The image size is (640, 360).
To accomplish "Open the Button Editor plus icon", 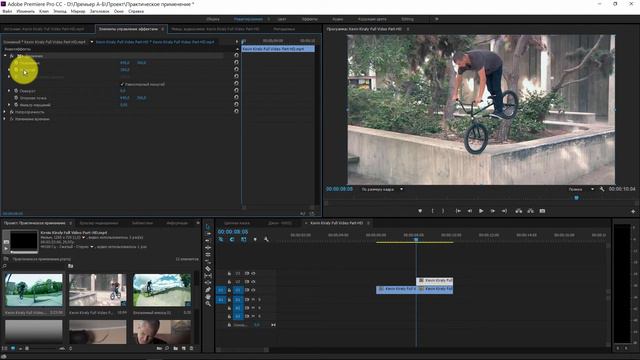I will point(633,211).
